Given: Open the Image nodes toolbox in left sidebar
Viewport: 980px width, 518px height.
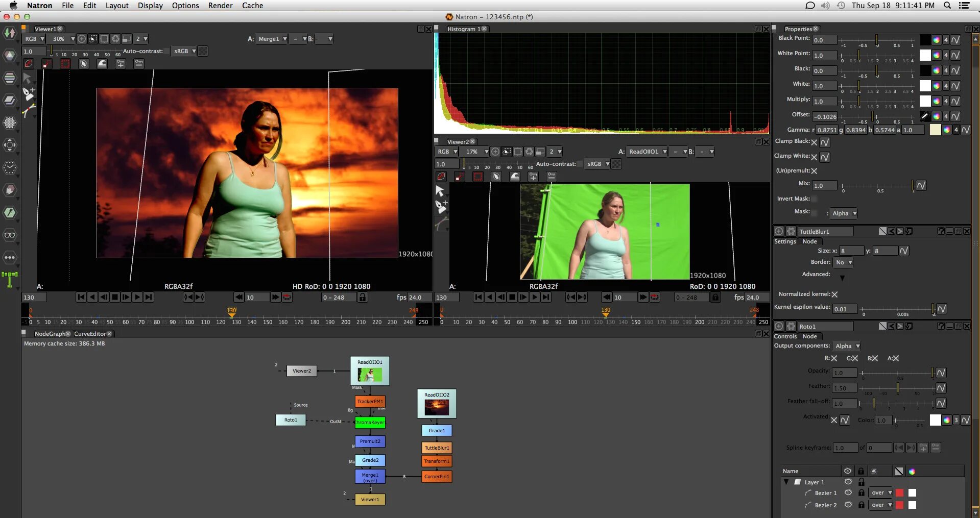Looking at the screenshot, I should pos(10,33).
